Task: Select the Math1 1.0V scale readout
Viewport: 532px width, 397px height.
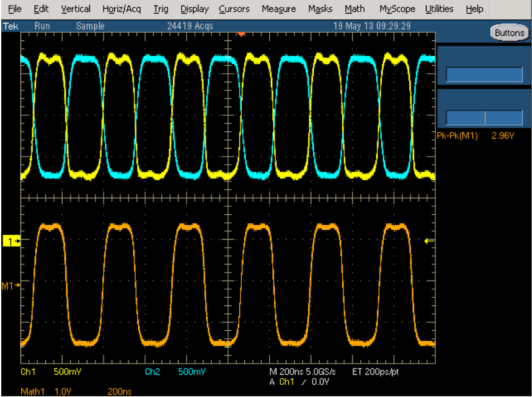Action: (45, 391)
